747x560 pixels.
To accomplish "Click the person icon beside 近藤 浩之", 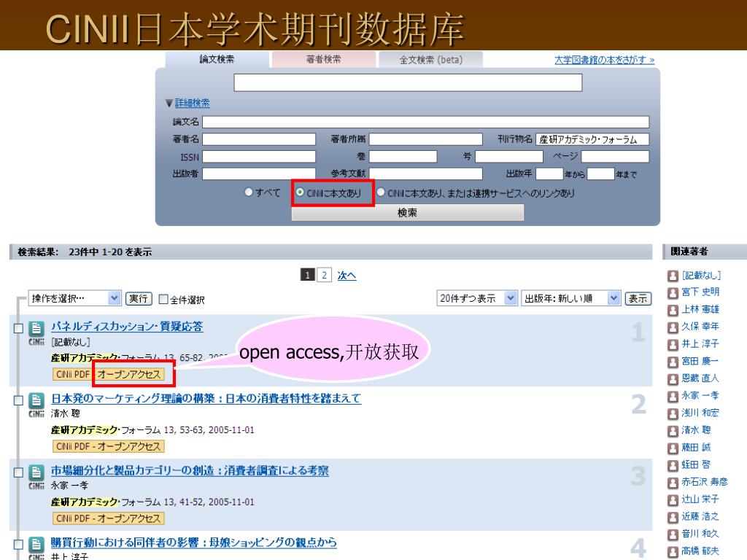I will pos(673,518).
